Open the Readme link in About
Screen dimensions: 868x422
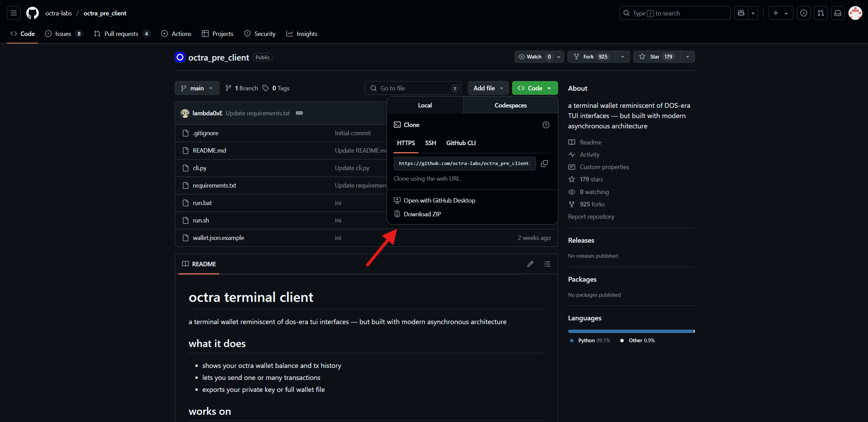point(585,142)
